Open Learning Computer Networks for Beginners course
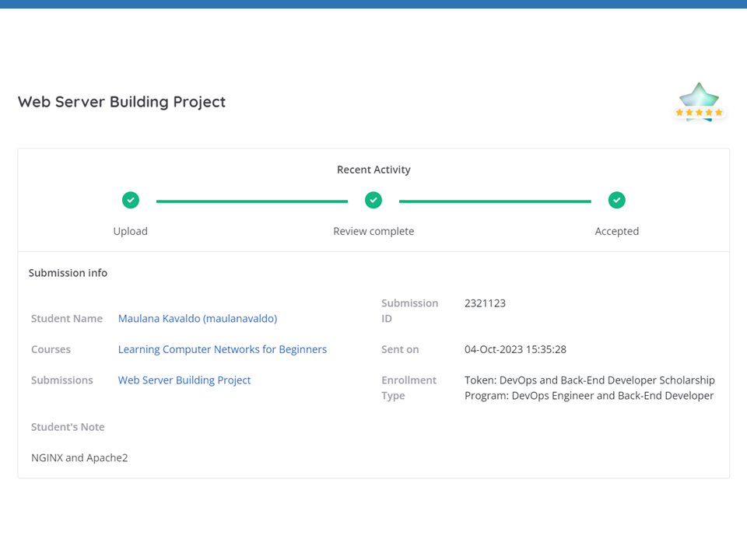747x560 pixels. point(222,349)
